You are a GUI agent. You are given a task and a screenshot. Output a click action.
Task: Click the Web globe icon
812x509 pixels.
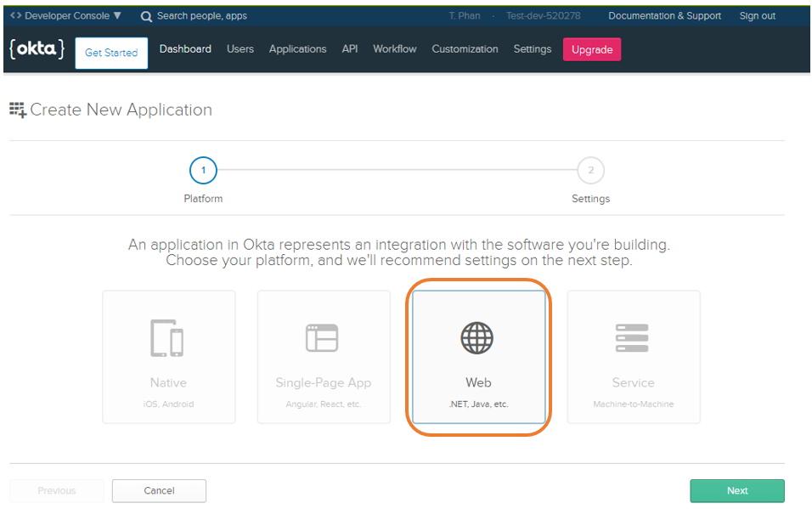(477, 338)
